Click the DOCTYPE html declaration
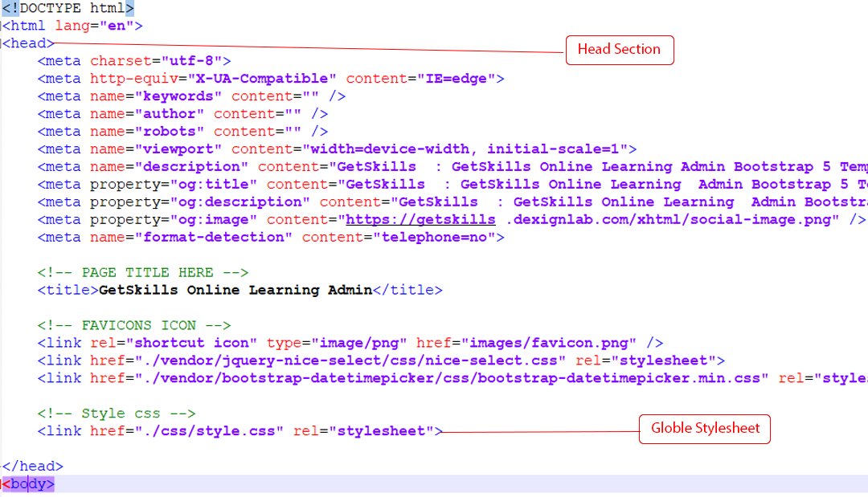 68,8
